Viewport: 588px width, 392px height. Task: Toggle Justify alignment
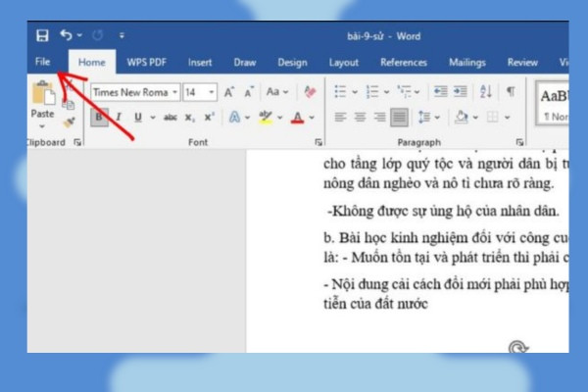tap(399, 118)
